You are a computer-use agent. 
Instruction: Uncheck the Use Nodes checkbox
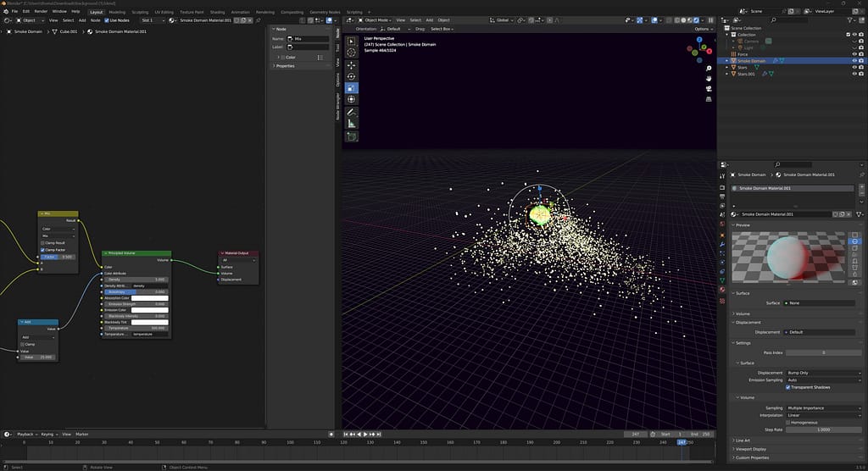(107, 20)
